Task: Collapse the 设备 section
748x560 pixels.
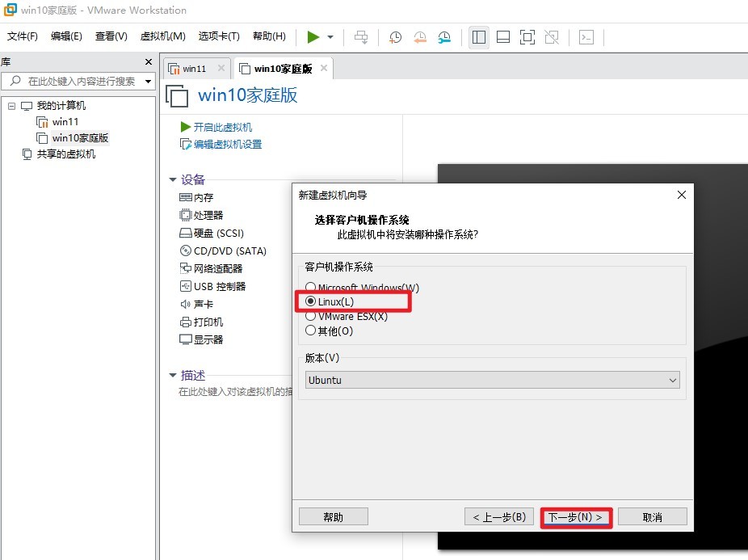Action: click(173, 179)
